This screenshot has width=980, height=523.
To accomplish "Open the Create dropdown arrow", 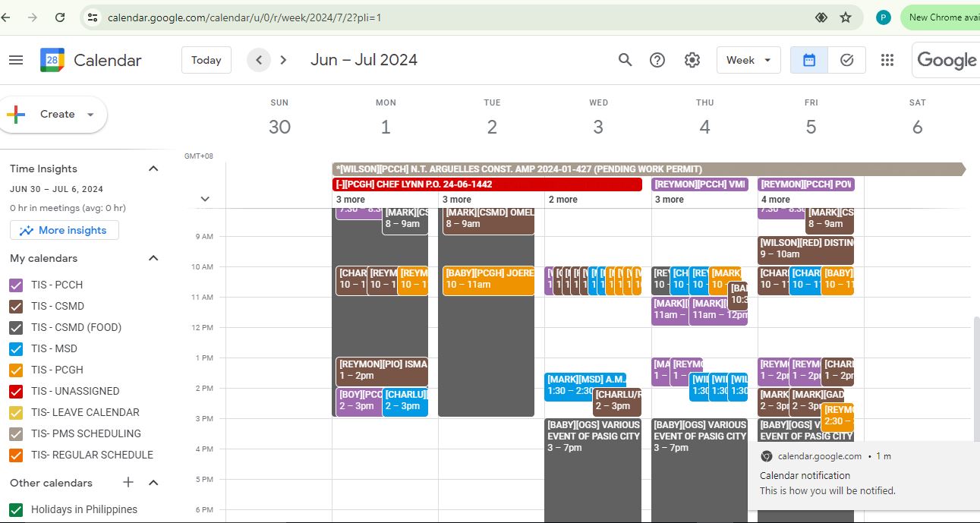I will click(90, 115).
